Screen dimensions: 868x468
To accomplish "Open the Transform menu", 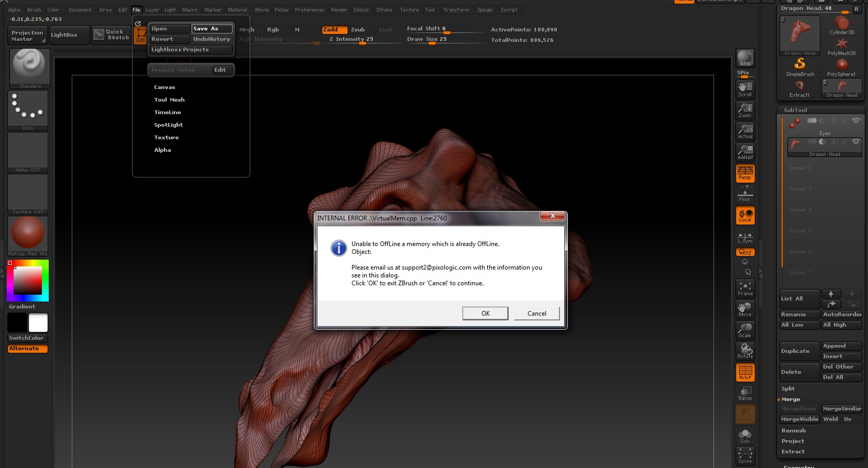I will [456, 10].
